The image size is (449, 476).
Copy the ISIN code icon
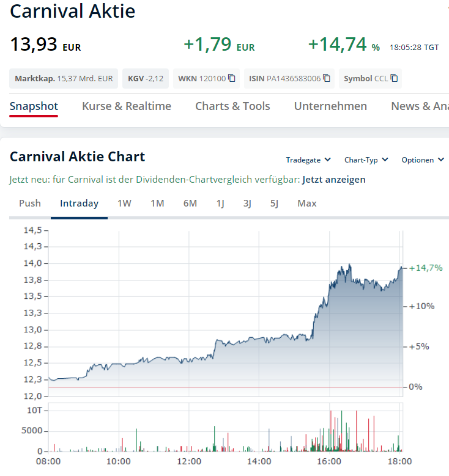point(327,78)
